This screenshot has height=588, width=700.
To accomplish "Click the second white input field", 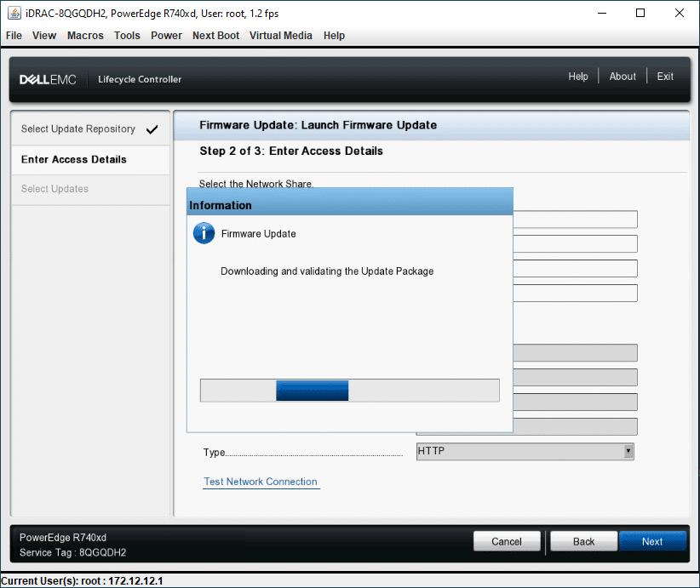I will point(575,244).
